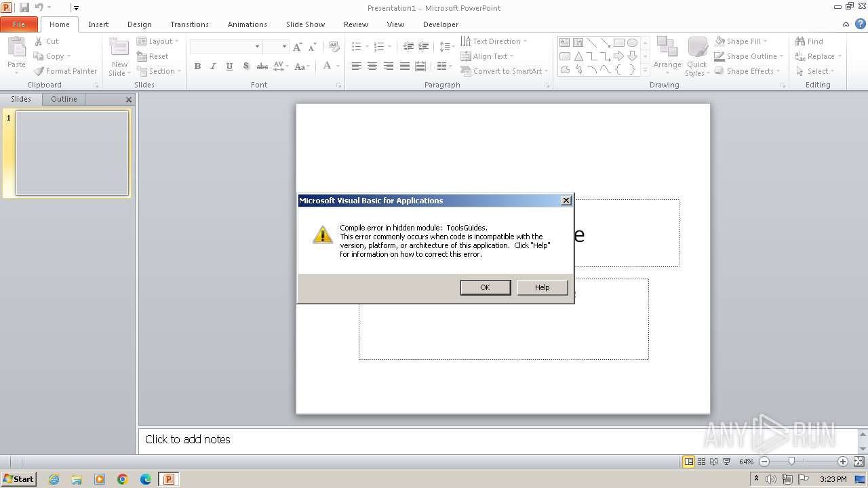Expand the Section dropdown

click(159, 71)
